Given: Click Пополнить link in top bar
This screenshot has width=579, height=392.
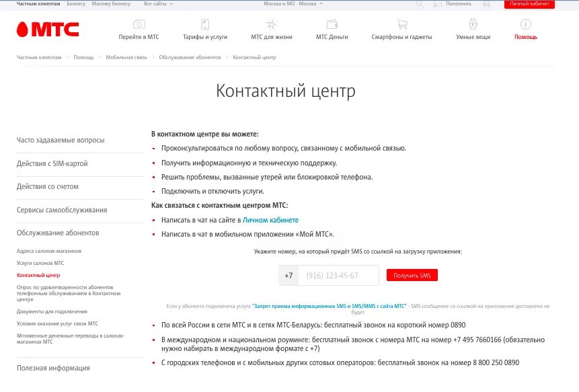Looking at the screenshot, I should click(458, 3).
